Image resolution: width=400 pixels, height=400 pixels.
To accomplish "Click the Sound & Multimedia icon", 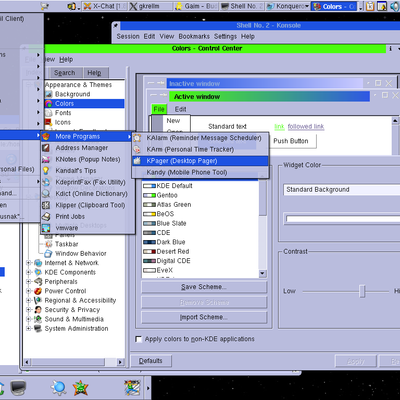I will point(38,319).
